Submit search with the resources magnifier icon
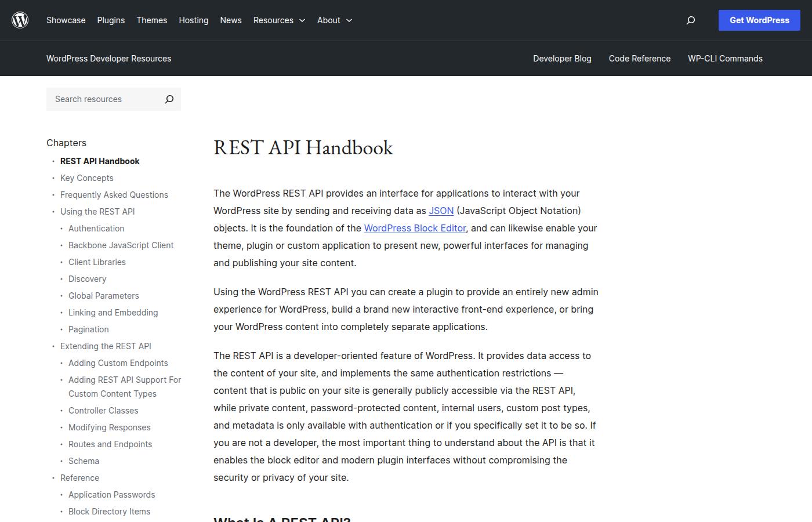This screenshot has width=812, height=522. [169, 99]
